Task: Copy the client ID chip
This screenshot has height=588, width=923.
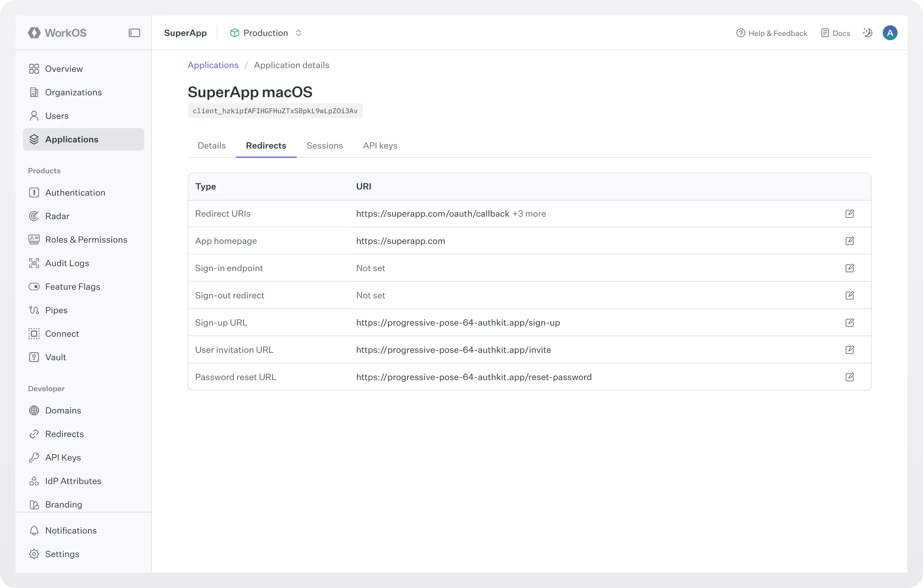Action: tap(275, 111)
